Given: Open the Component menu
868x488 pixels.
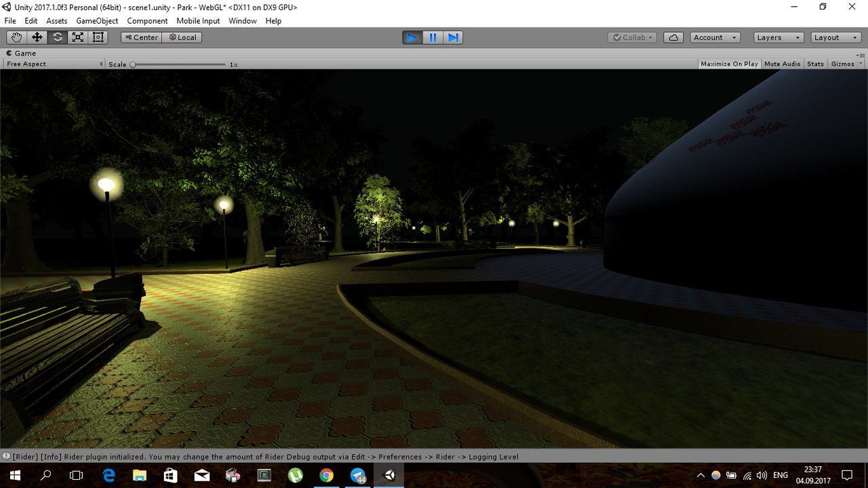Looking at the screenshot, I should point(147,21).
